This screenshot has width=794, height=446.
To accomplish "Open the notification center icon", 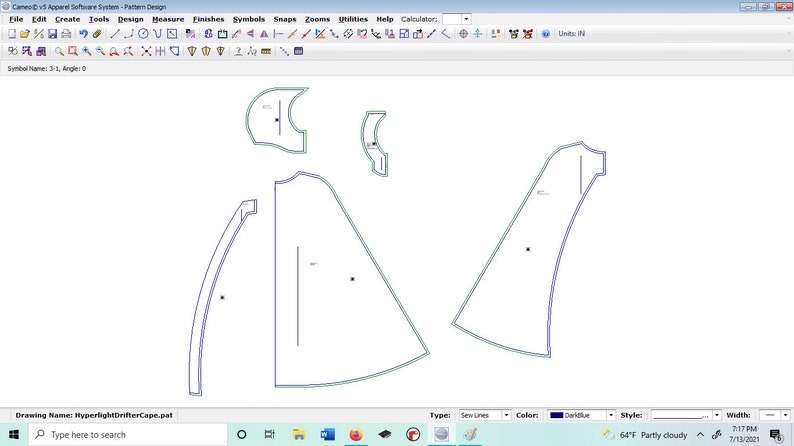I will [x=776, y=435].
